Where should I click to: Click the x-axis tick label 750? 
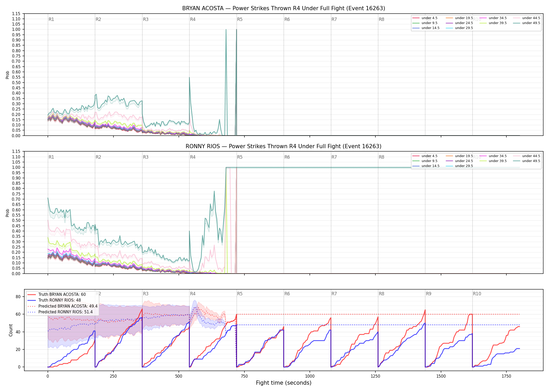(x=244, y=376)
